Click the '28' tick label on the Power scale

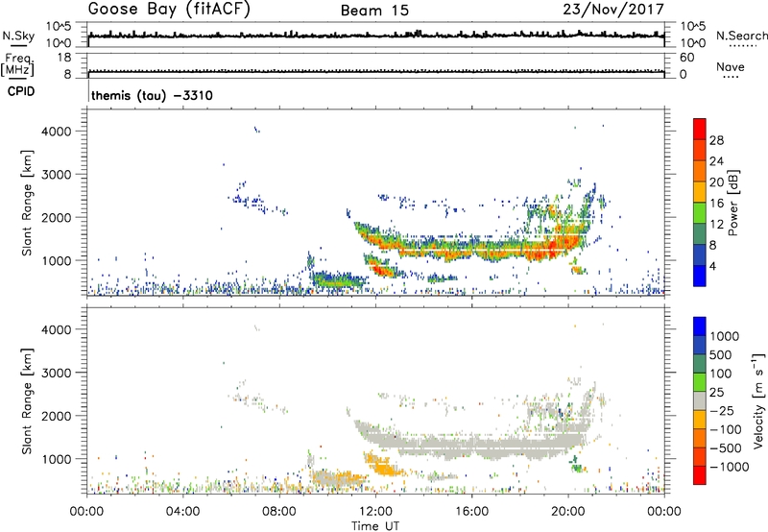tap(716, 140)
